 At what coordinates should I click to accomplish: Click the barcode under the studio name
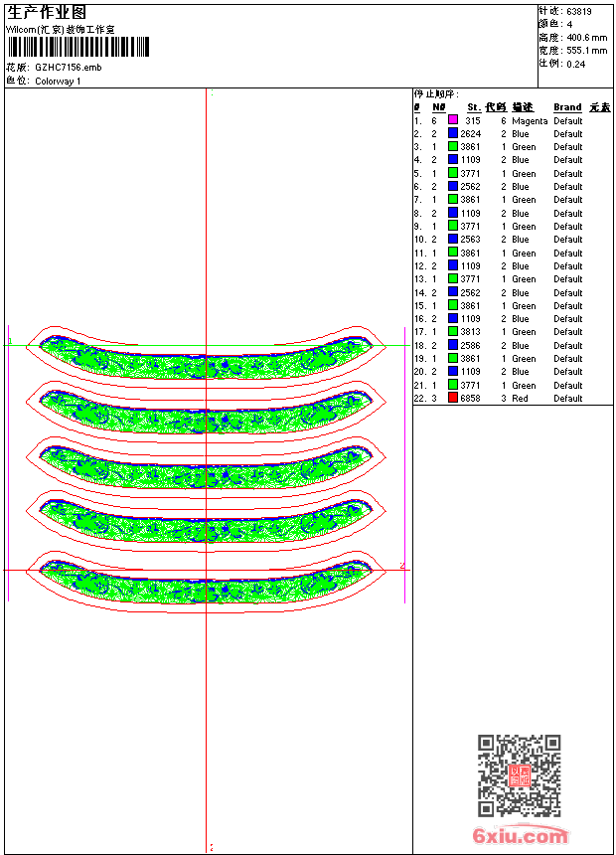click(77, 47)
